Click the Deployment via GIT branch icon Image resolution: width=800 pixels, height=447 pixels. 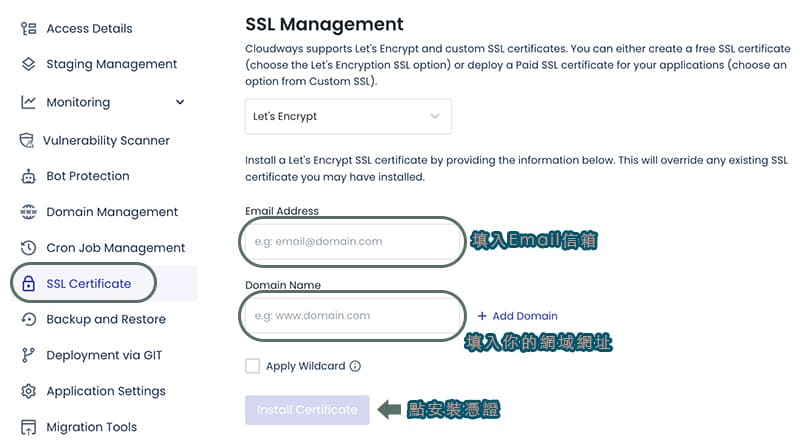tap(28, 355)
